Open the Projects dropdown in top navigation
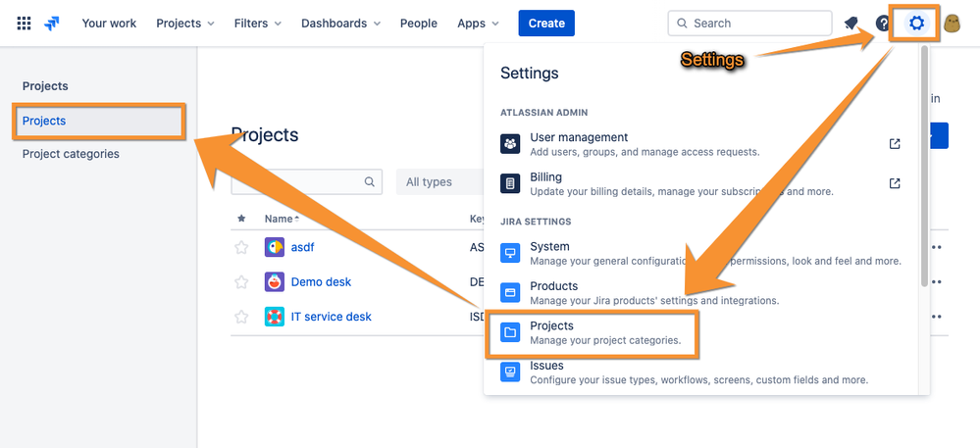The height and width of the screenshot is (448, 980). pyautogui.click(x=185, y=24)
